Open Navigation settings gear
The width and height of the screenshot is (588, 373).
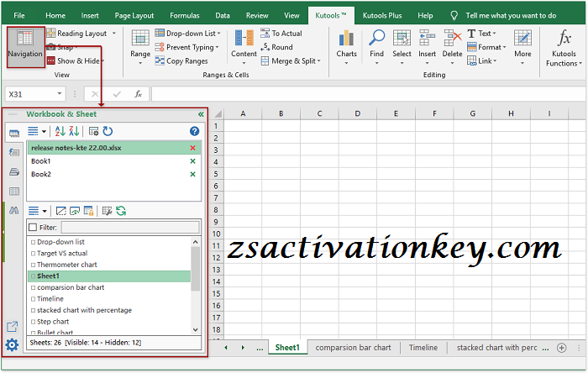coord(12,345)
